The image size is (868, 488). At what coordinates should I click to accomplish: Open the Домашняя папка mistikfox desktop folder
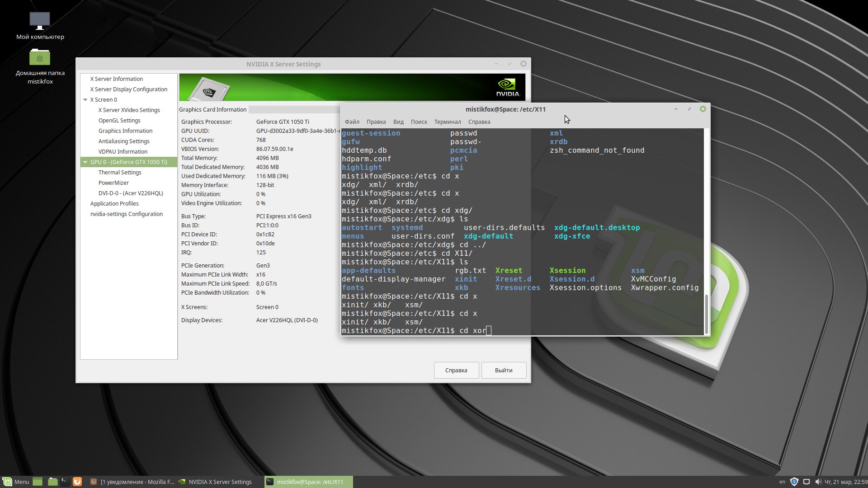click(40, 66)
